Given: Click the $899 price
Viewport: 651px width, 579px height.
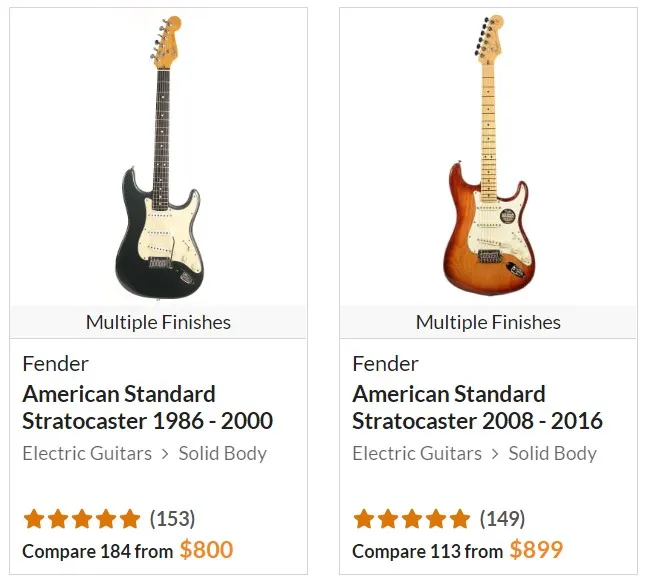Looking at the screenshot, I should point(536,549).
